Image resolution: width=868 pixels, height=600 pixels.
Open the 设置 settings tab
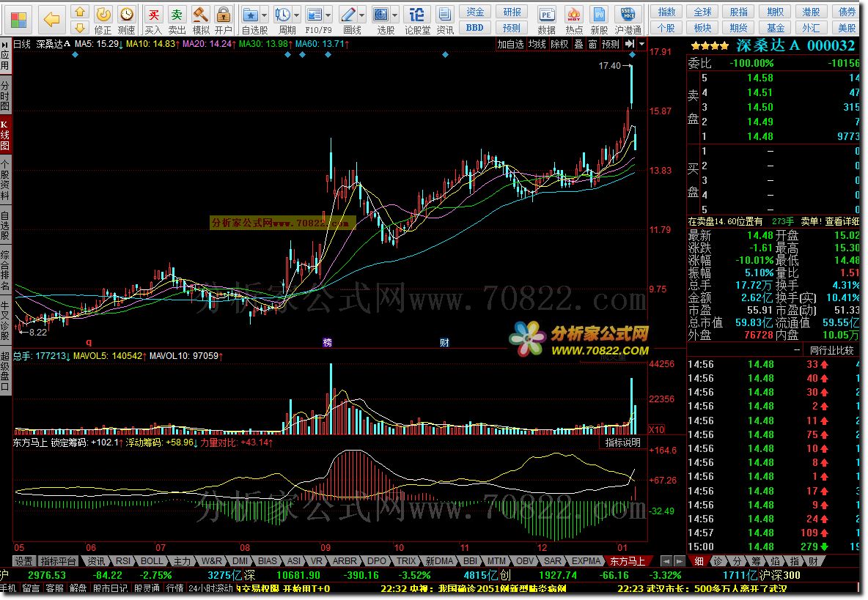(x=23, y=560)
